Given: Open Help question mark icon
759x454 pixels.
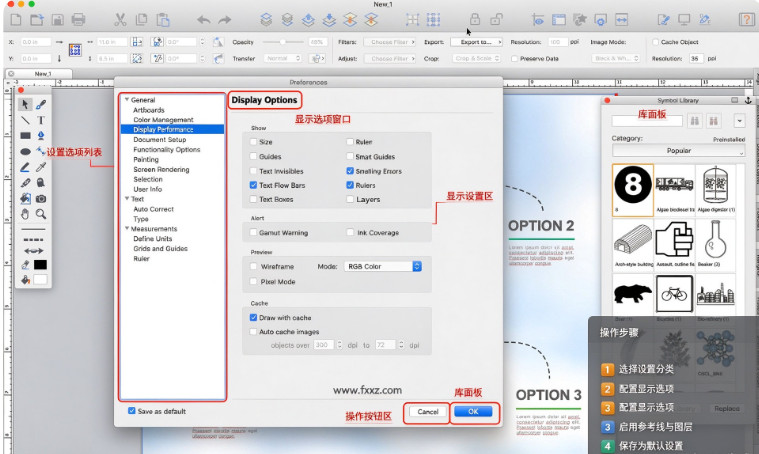Looking at the screenshot, I should 745,19.
